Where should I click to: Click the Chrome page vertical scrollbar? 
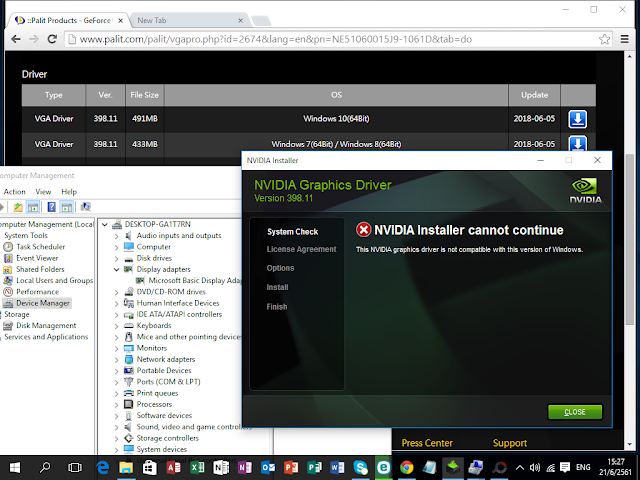(630, 239)
